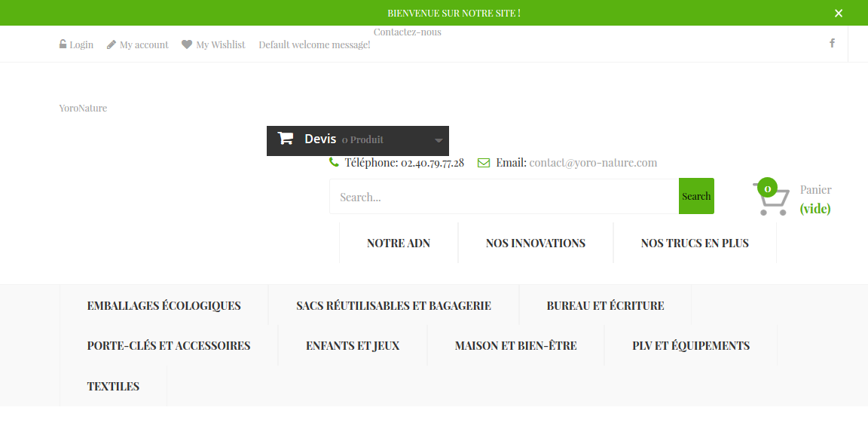This screenshot has height=444, width=868.
Task: Focus the Search... input field
Action: [x=504, y=197]
